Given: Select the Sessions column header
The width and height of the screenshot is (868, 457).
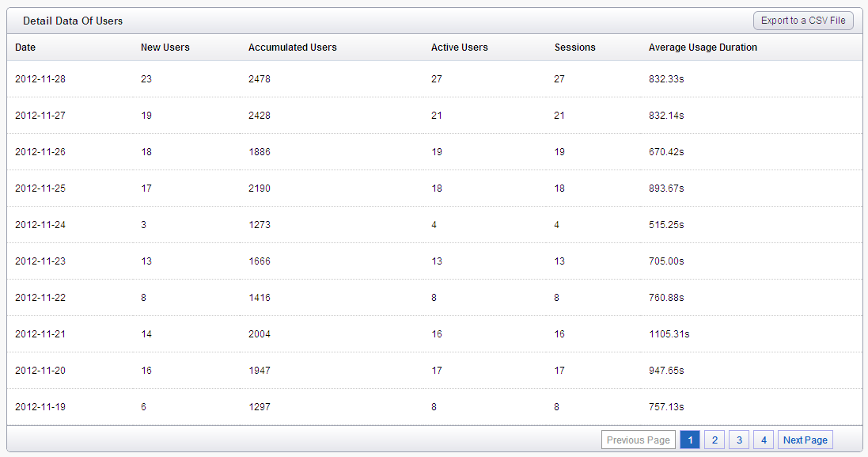Looking at the screenshot, I should (x=575, y=48).
